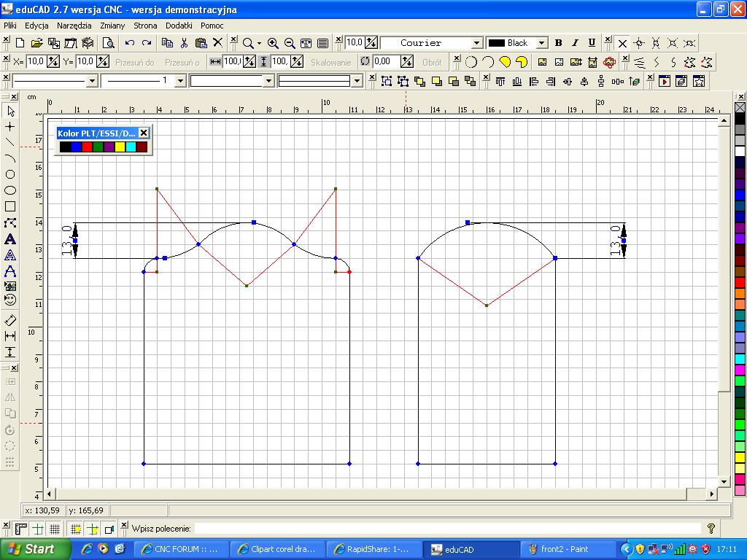Select the vertical dimension tool
Screen dimensions: 747x560
coord(10,352)
